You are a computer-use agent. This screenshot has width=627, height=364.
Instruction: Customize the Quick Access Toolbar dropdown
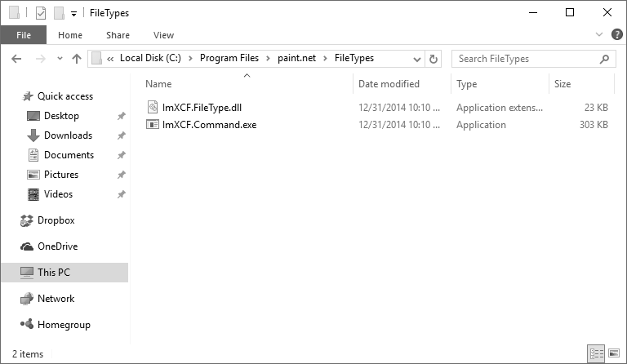(x=73, y=14)
